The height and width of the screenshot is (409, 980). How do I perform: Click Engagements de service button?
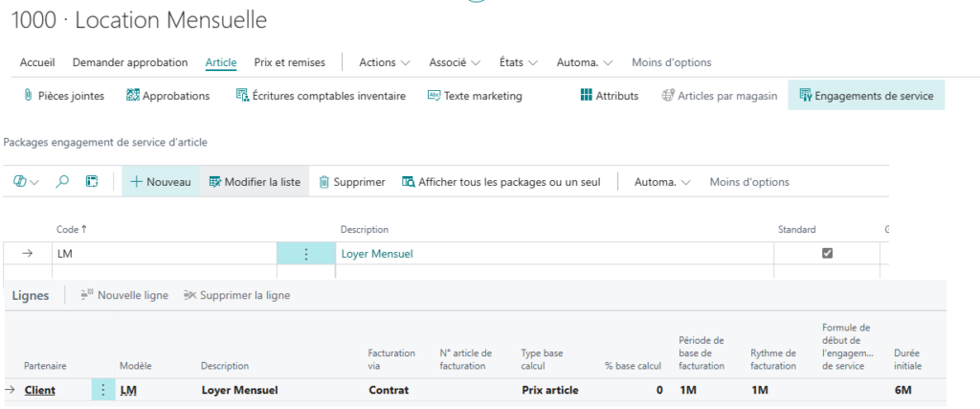866,96
